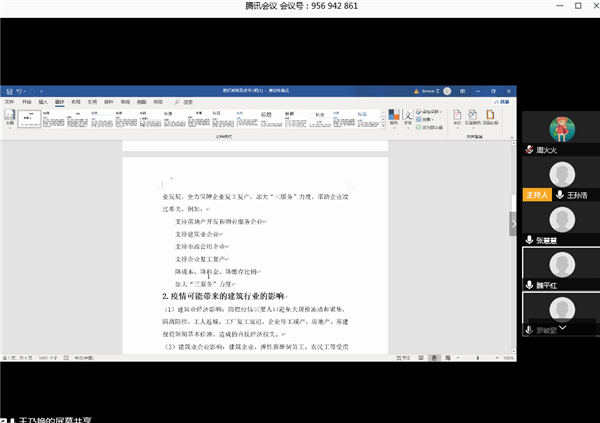This screenshot has width=600, height=423.
Task: Select the 设计 ribbon tab
Action: pyautogui.click(x=59, y=102)
